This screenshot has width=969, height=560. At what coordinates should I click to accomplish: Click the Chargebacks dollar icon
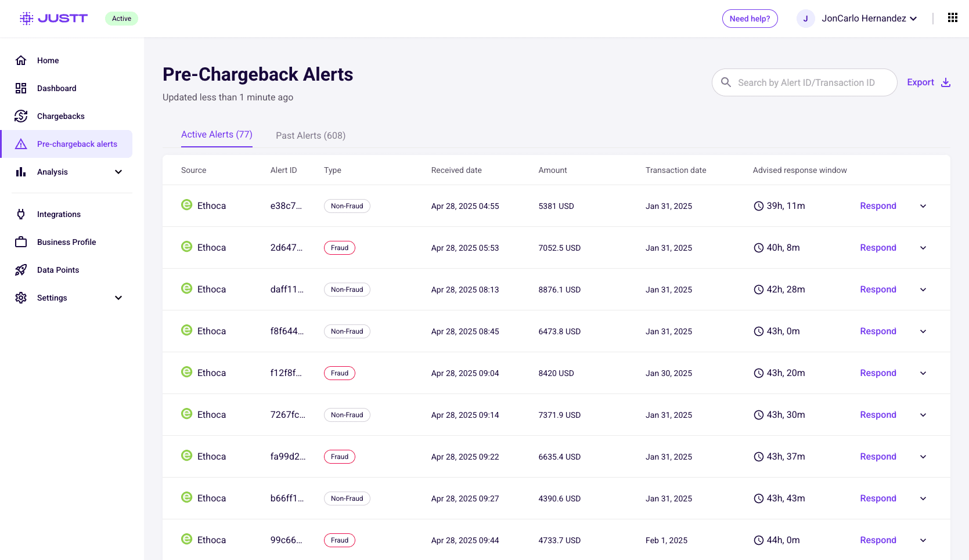coord(21,116)
